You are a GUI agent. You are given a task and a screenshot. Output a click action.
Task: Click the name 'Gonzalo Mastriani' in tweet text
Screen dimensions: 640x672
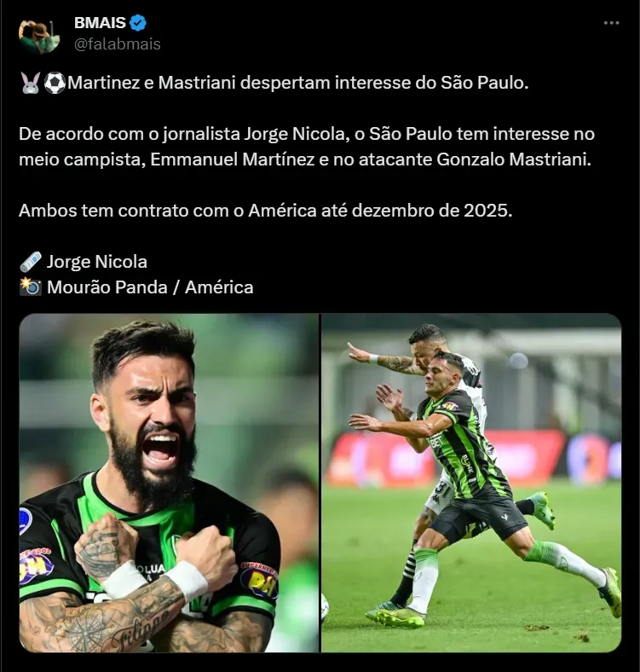point(514,159)
